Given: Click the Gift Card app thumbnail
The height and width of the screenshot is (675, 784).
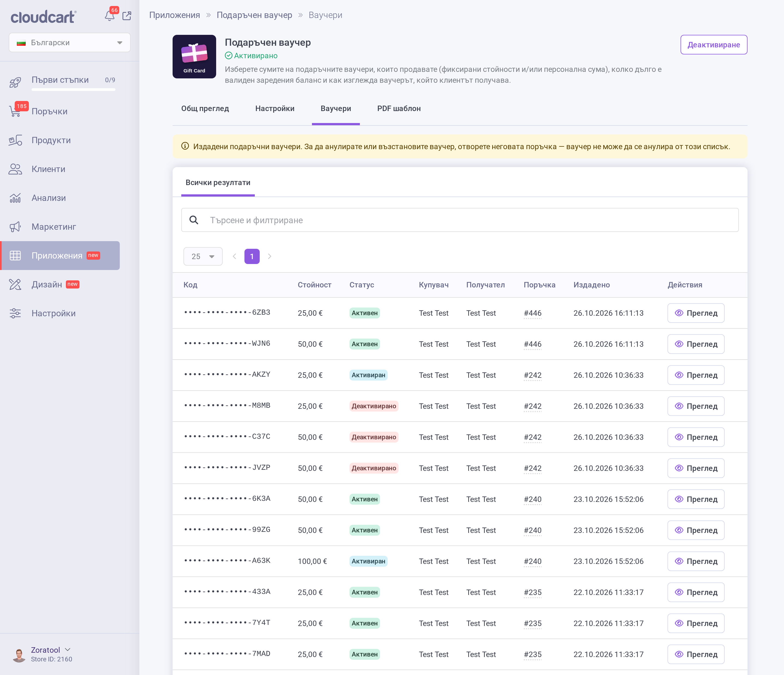Looking at the screenshot, I should [x=194, y=57].
